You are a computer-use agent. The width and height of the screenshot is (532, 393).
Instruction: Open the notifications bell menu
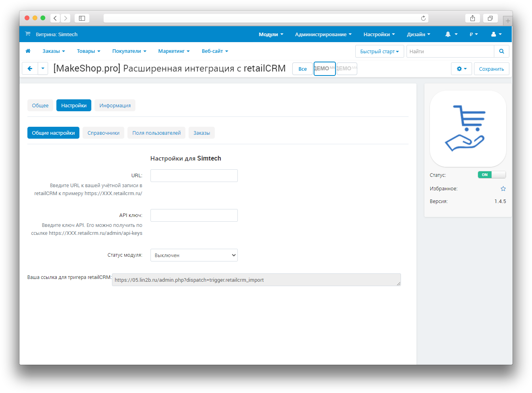coord(451,35)
